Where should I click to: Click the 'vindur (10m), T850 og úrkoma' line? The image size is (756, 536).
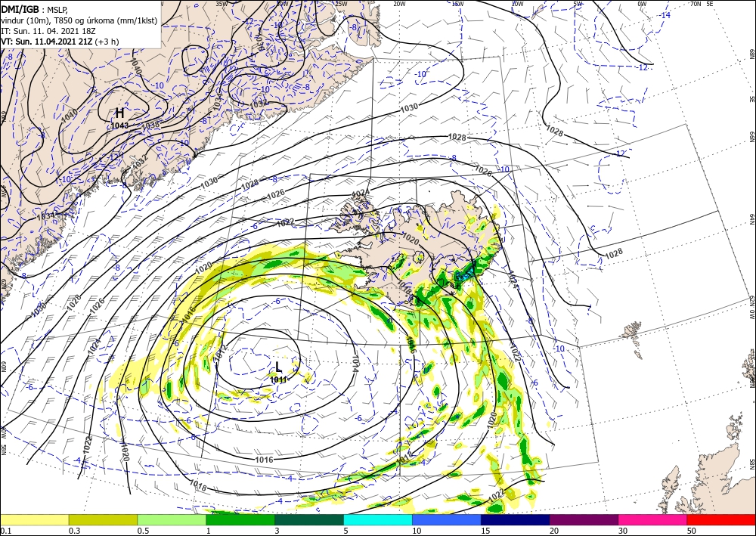point(79,20)
